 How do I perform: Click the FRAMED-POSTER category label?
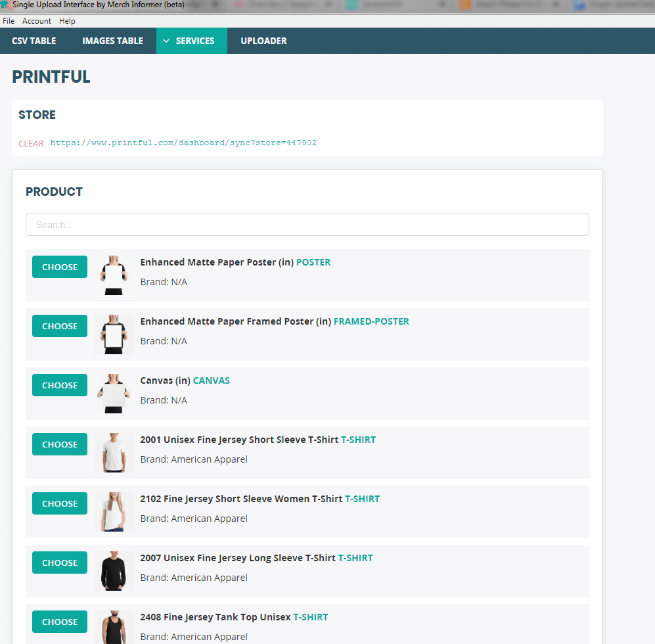(x=371, y=321)
